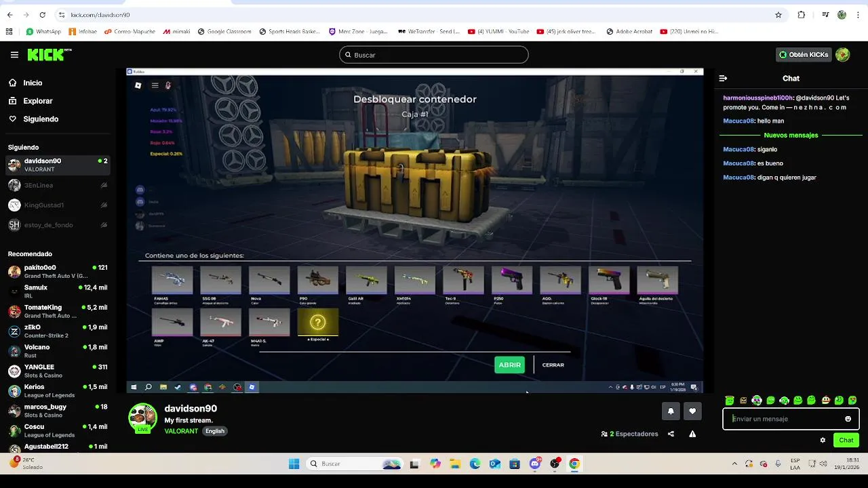The image size is (868, 488).
Task: Open davidson90 streamer avatar
Action: click(x=142, y=418)
